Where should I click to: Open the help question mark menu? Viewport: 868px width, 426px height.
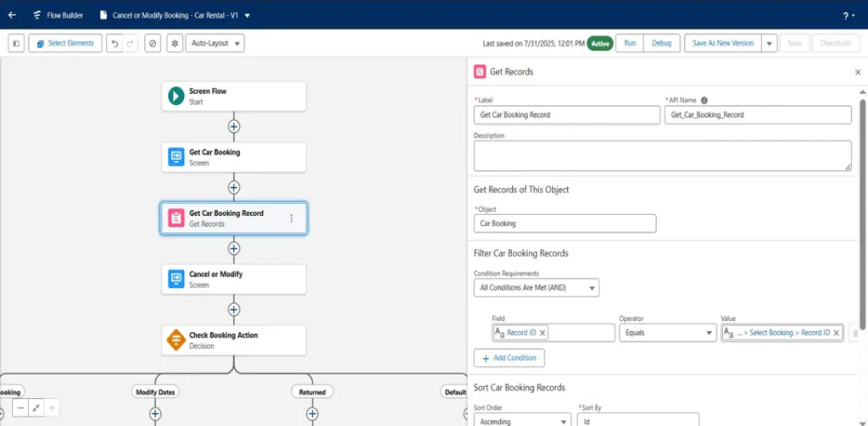click(x=849, y=15)
